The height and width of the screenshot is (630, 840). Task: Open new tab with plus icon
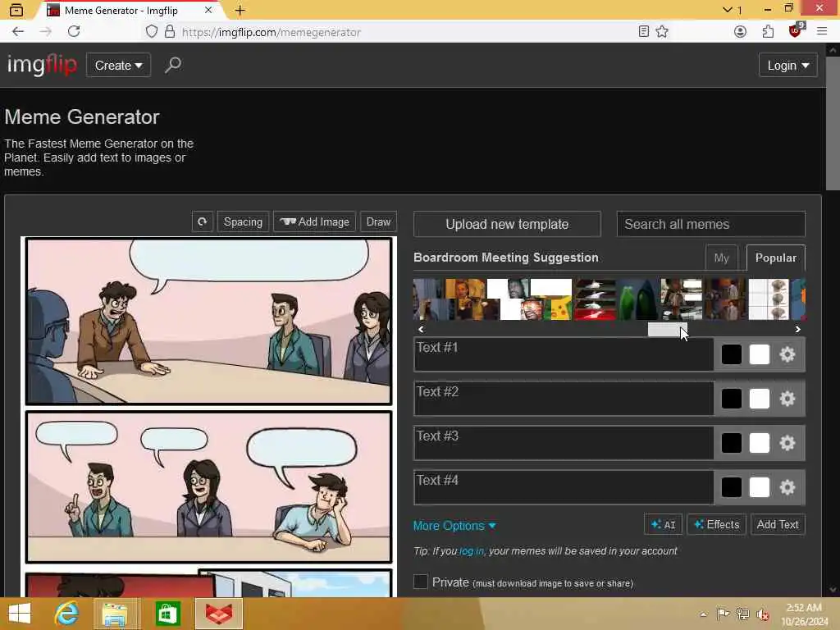240,10
